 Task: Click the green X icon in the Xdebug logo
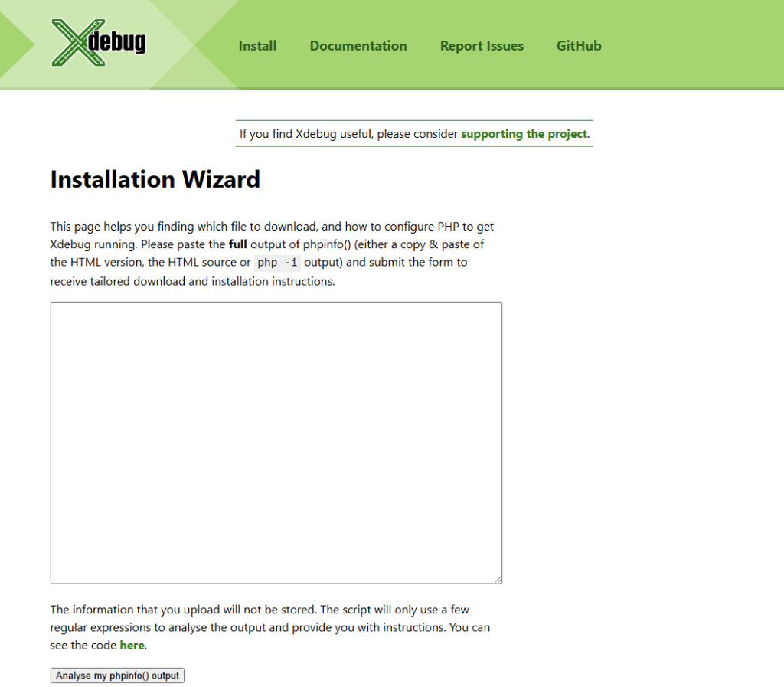71,42
